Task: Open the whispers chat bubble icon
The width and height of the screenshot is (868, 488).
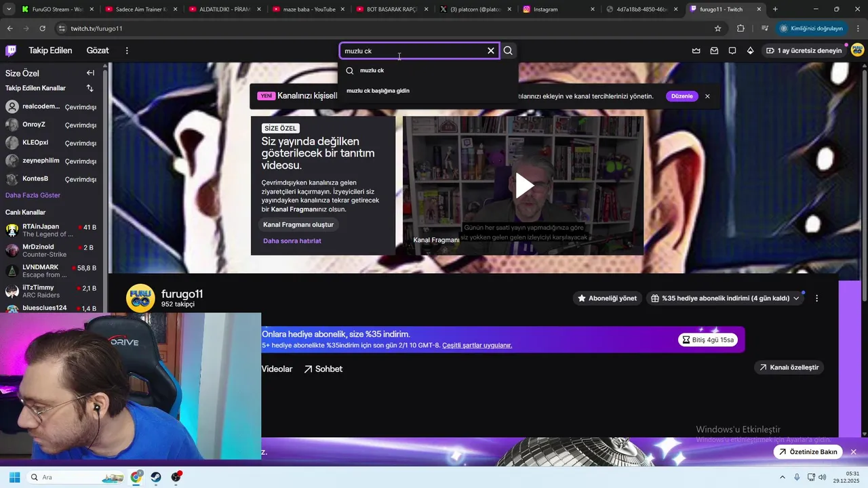Action: (x=732, y=51)
